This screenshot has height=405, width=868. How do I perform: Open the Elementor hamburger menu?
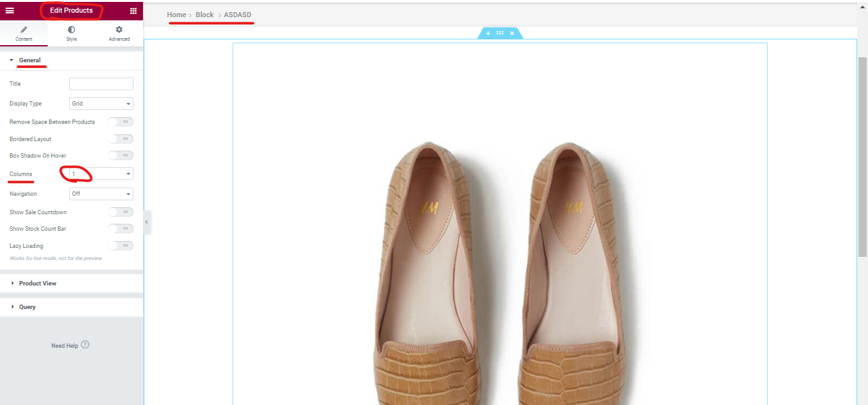10,10
